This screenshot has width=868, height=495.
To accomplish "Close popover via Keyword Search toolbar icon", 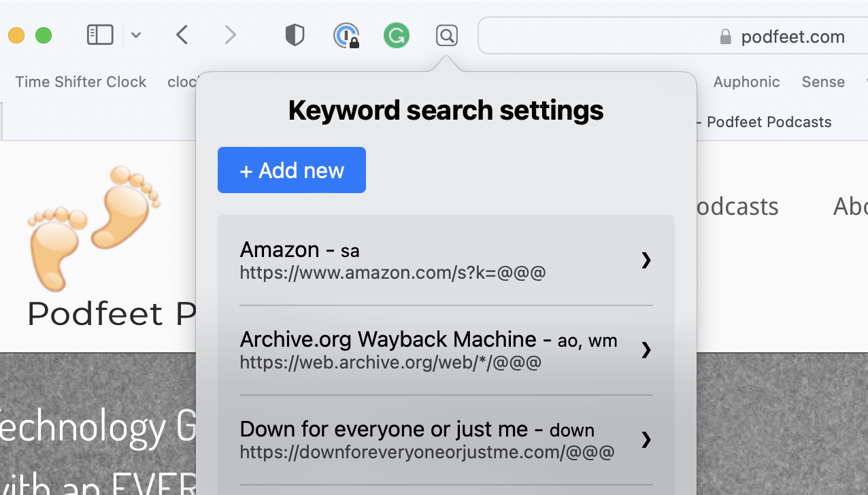I will pos(447,35).
